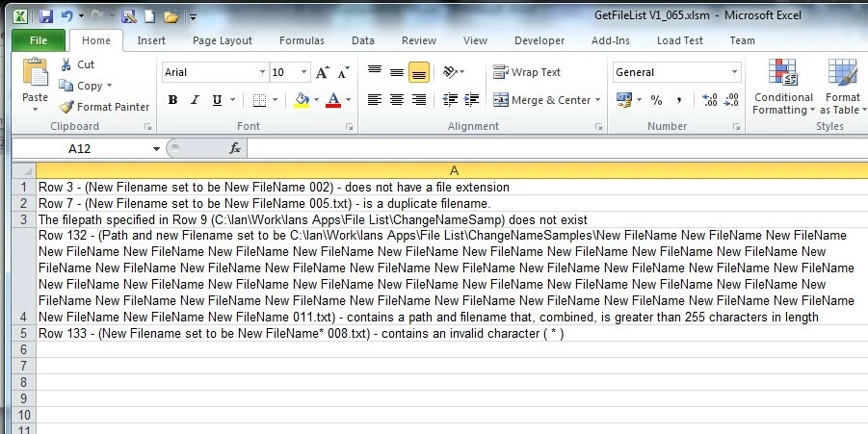Apply Comma Style format
The width and height of the screenshot is (868, 434).
[x=678, y=100]
